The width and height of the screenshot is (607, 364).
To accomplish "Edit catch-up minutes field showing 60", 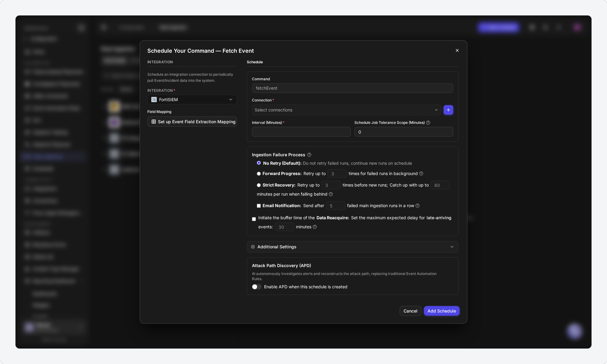I will [440, 185].
